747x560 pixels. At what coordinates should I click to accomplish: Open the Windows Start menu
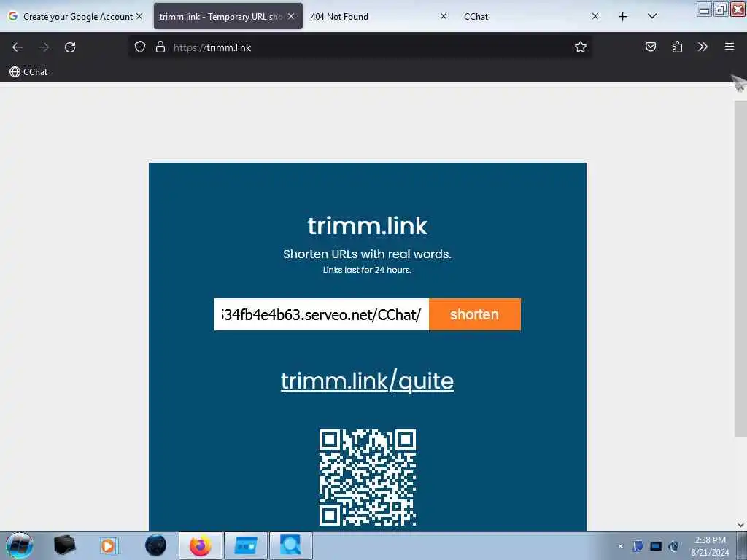pyautogui.click(x=19, y=545)
